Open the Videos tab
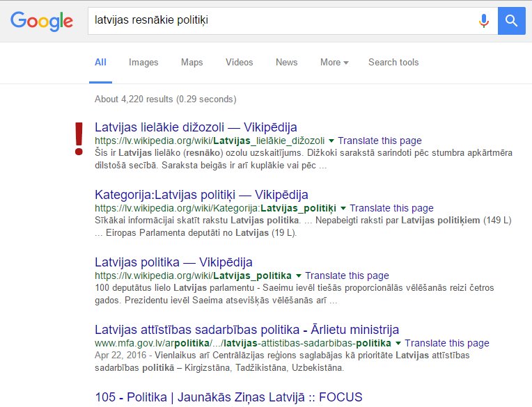532x407 pixels. 240,63
